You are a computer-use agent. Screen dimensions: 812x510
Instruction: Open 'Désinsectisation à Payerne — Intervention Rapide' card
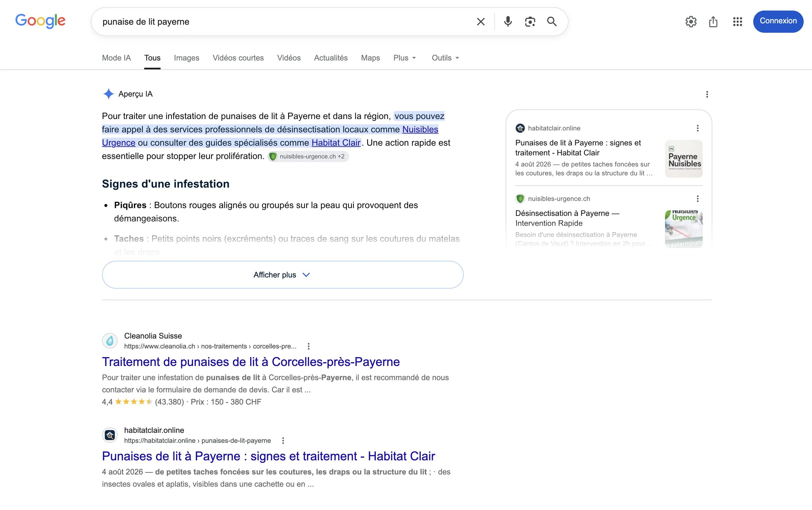(567, 218)
